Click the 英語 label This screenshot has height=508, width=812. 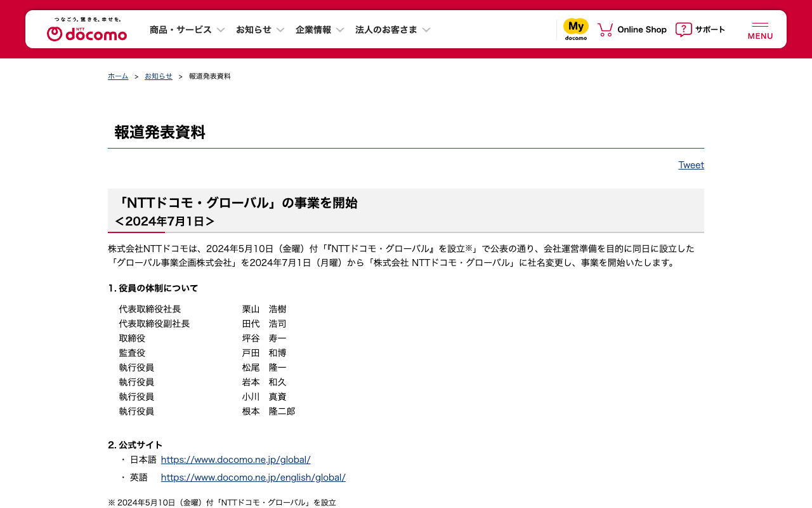click(139, 478)
